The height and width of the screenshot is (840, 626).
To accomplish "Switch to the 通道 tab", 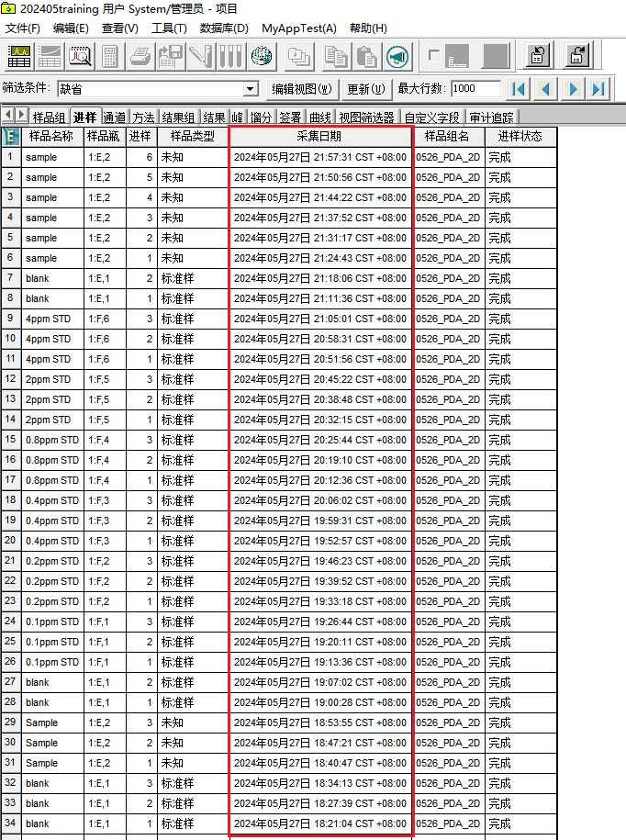I will 115,118.
